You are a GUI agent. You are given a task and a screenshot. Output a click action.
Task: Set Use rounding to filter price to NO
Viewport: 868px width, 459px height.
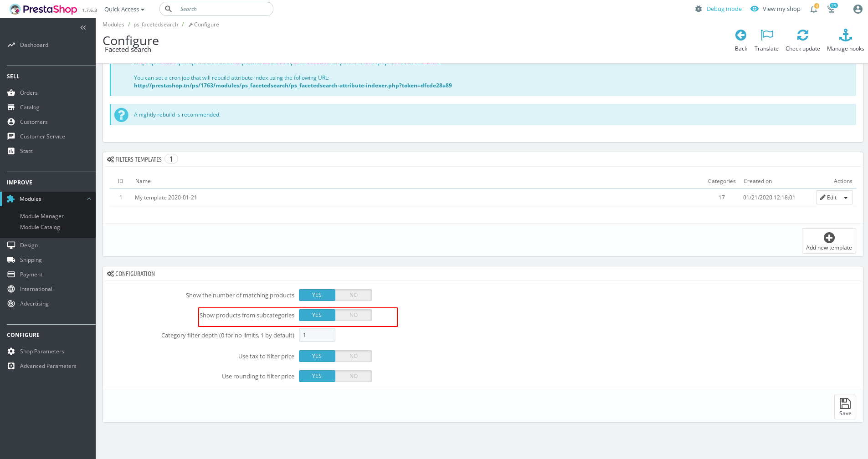tap(354, 376)
